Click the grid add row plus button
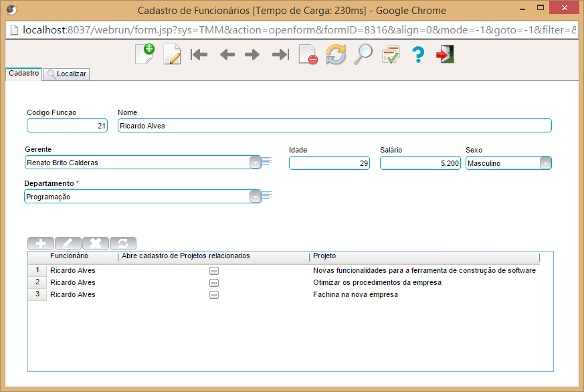The height and width of the screenshot is (392, 584). click(x=41, y=243)
